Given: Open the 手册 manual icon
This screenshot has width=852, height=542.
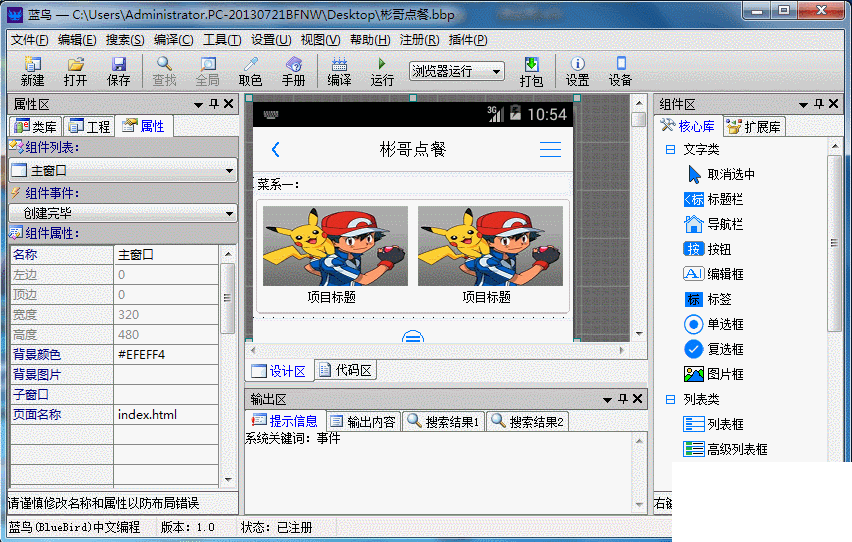Looking at the screenshot, I should click(293, 71).
